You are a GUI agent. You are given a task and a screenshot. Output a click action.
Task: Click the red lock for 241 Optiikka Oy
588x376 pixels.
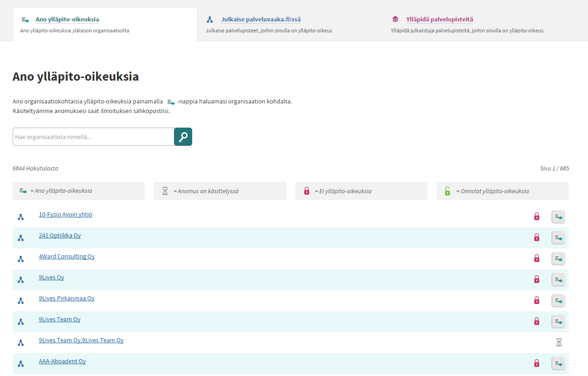[x=537, y=237]
